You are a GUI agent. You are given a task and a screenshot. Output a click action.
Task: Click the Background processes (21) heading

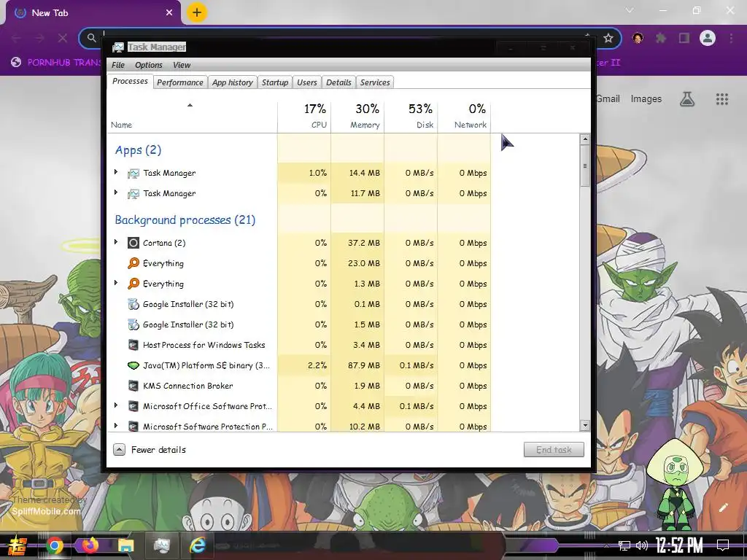(x=185, y=220)
